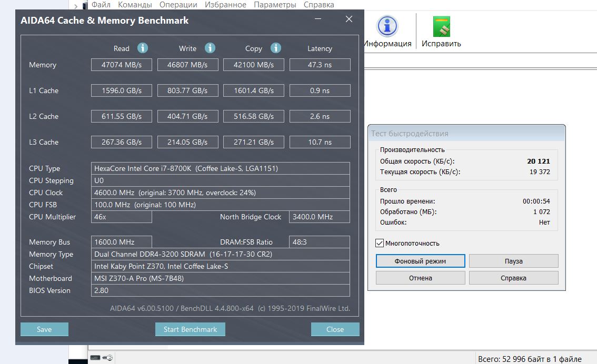
Task: Toggle the Многопоточность checkbox
Action: coord(379,243)
